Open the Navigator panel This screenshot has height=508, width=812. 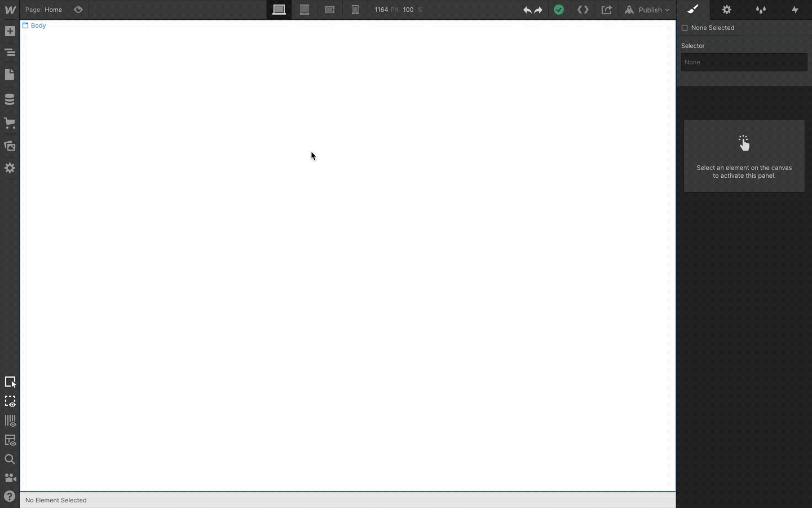click(x=10, y=52)
